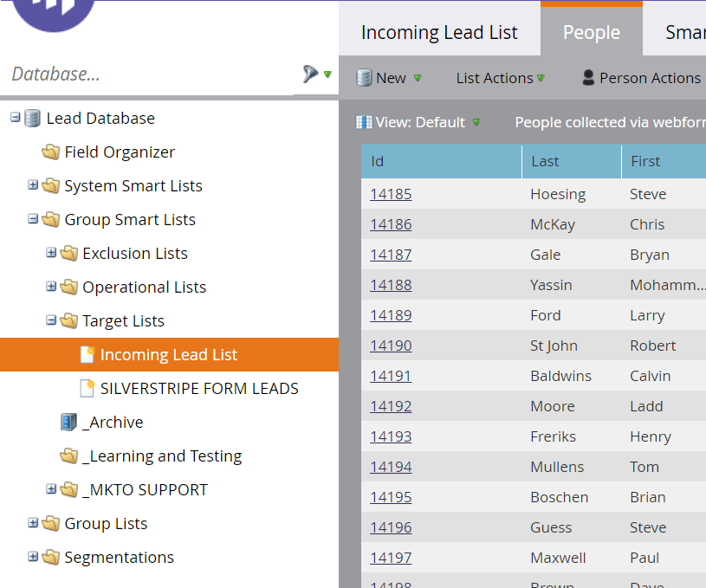Click the Group Smart Lists folder icon
The width and height of the screenshot is (706, 588).
[50, 219]
